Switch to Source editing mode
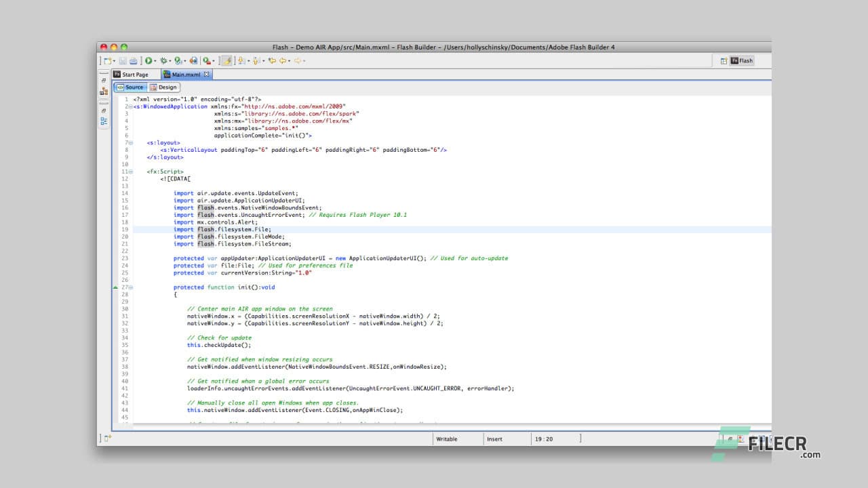Image resolution: width=868 pixels, height=488 pixels. point(131,87)
